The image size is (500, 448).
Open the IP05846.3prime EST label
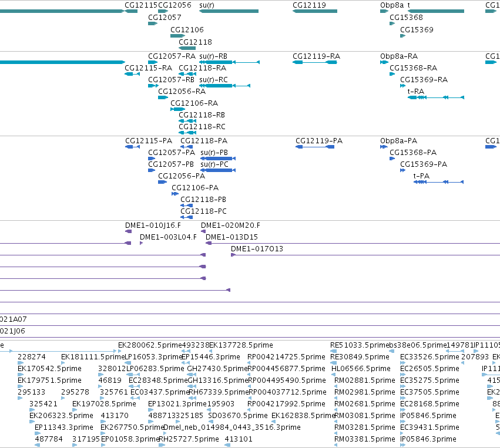(x=428, y=439)
